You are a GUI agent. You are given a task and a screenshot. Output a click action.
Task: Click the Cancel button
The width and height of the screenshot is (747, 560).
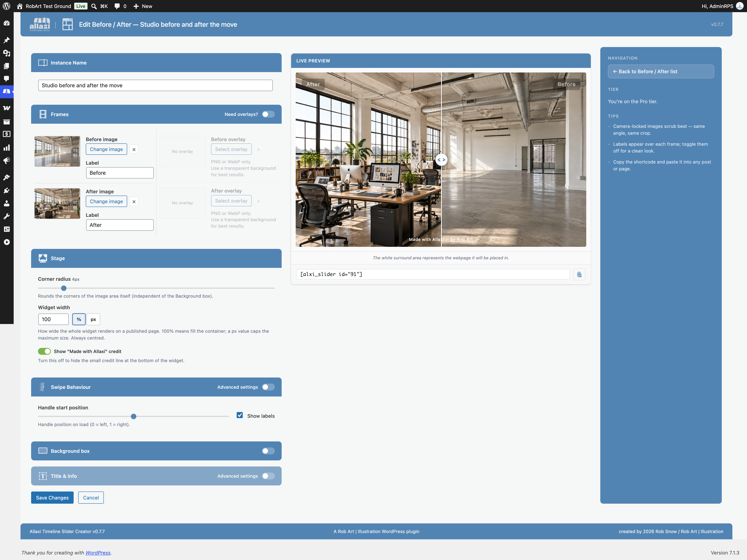[x=91, y=498]
